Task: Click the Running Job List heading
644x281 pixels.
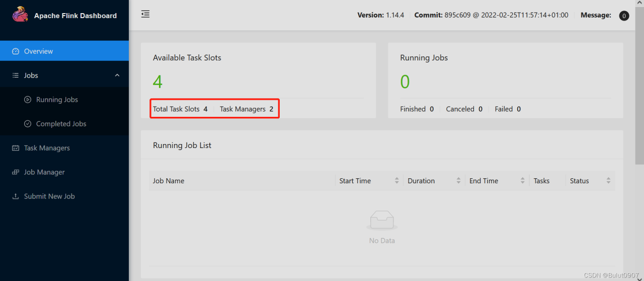Action: click(x=182, y=145)
